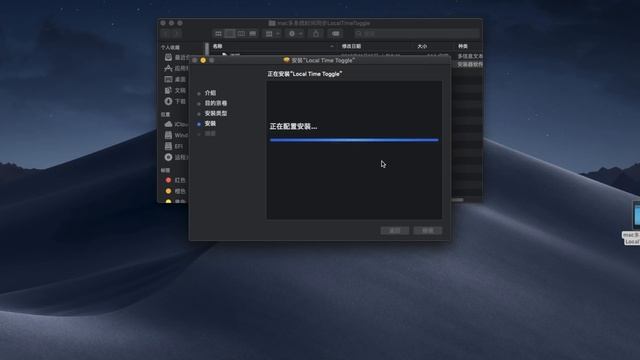The width and height of the screenshot is (640, 360).
Task: Open Remote Disc in Finder sidebar
Action: pos(176,157)
